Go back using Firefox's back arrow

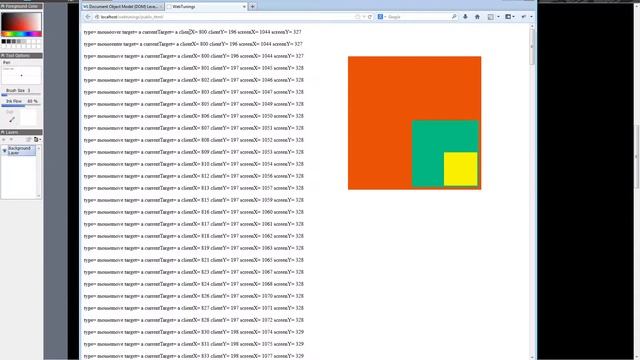[88, 17]
